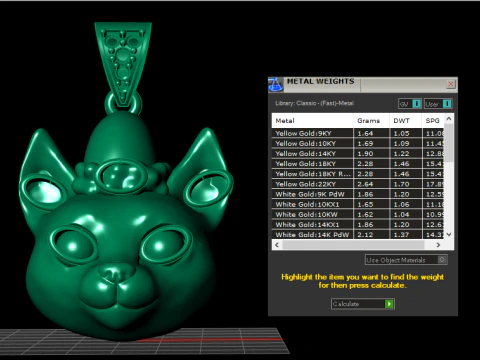This screenshot has height=360, width=480.
Task: Select the White Gold:14K PdW row
Action: click(358, 235)
